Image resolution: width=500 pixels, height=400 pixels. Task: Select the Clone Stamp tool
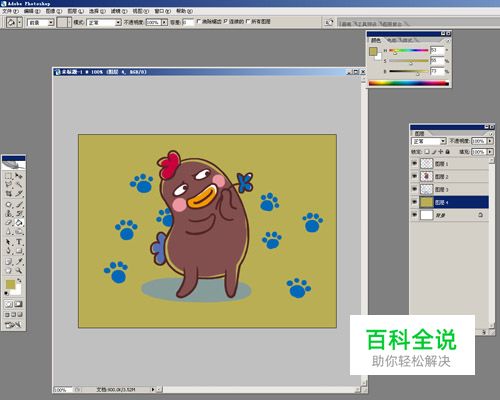pyautogui.click(x=9, y=213)
